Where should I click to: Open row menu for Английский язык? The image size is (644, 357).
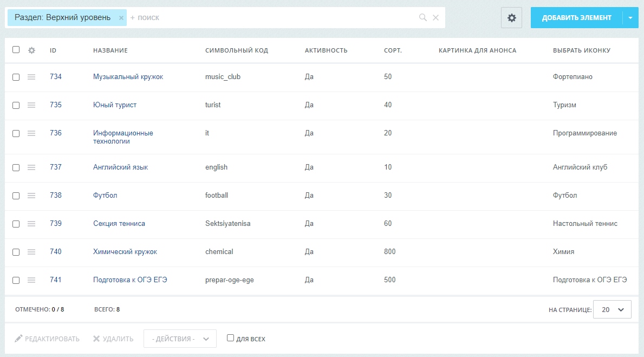[31, 167]
